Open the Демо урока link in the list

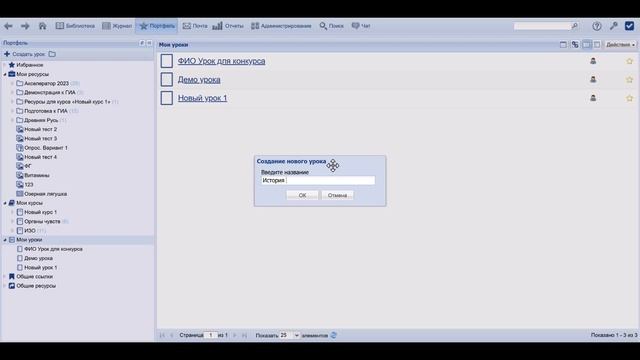tap(199, 80)
